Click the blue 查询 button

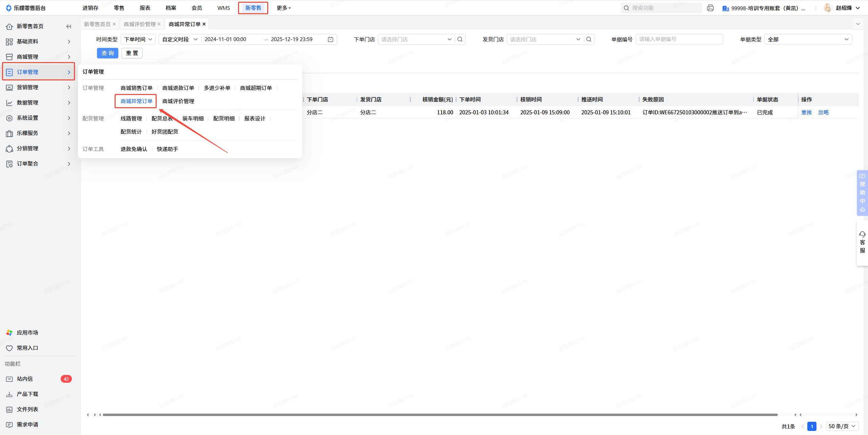tap(107, 53)
